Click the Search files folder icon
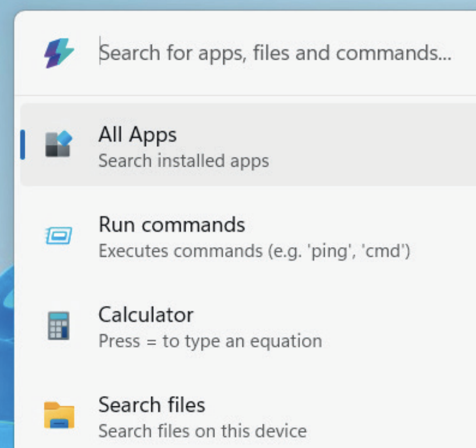This screenshot has height=448, width=476. pos(59,415)
